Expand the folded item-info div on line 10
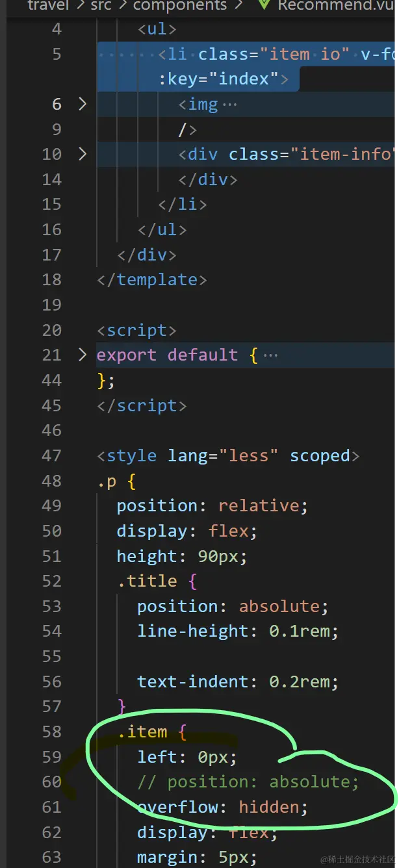Image resolution: width=399 pixels, height=868 pixels. [x=82, y=154]
